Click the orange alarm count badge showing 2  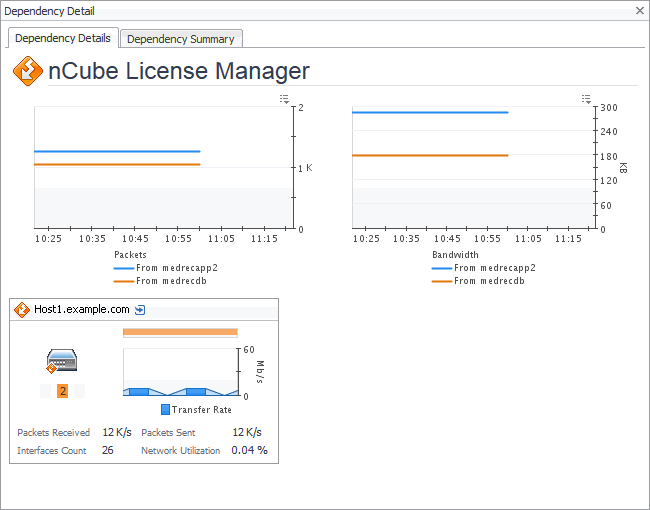62,391
